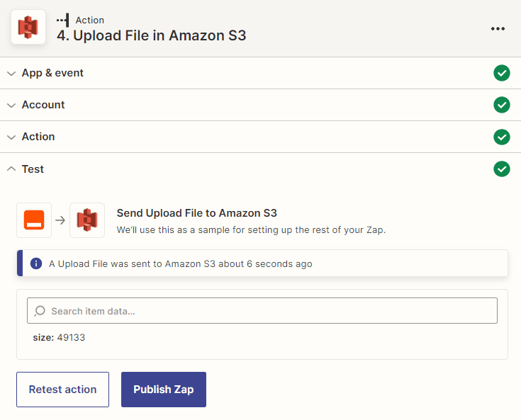
Task: Expand the Action section chevron
Action: pos(11,137)
